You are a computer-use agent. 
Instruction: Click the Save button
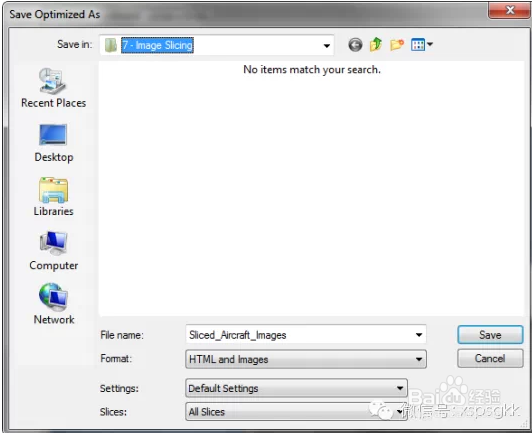490,335
